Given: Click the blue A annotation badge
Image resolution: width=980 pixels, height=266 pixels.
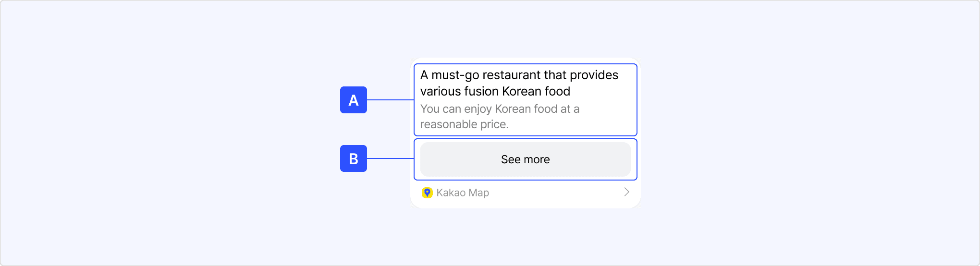Looking at the screenshot, I should [354, 100].
